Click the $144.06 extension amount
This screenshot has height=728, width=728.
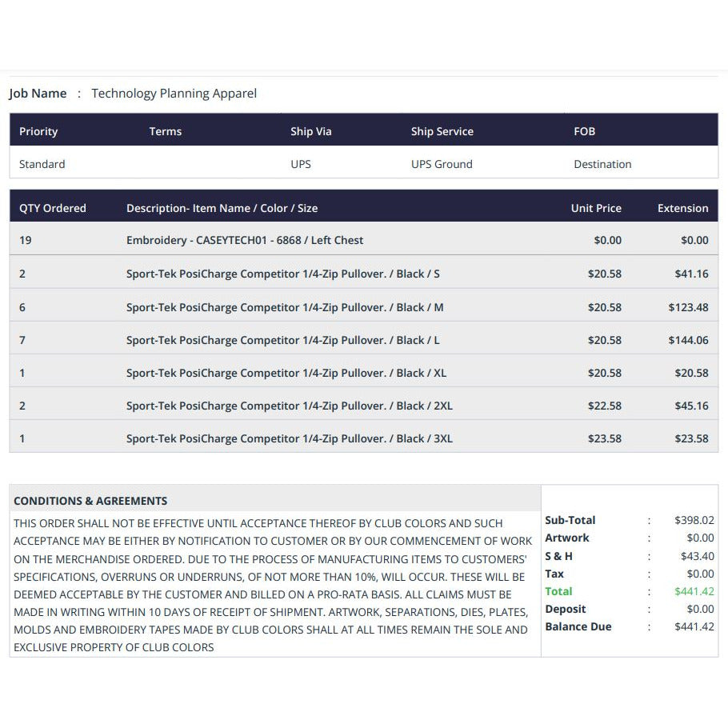[x=688, y=340]
